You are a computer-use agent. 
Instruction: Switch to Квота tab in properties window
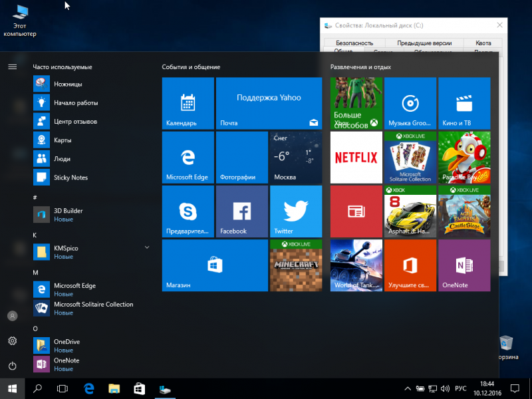click(483, 43)
